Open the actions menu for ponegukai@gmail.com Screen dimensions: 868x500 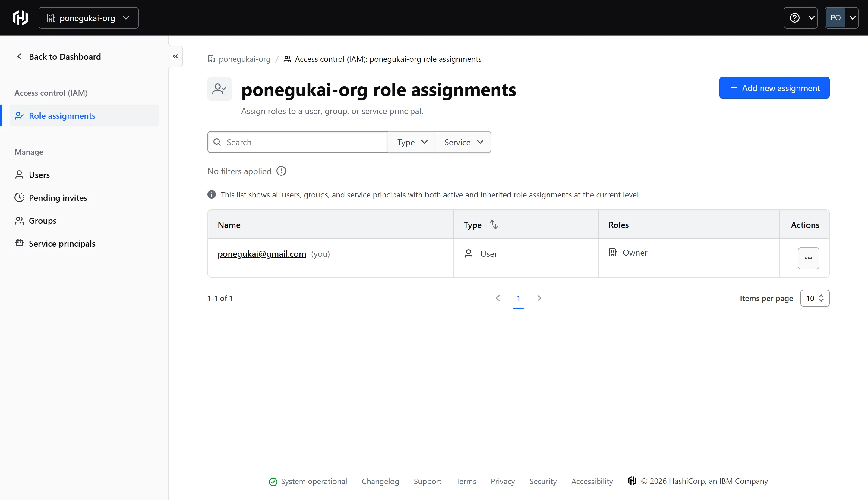click(x=808, y=258)
